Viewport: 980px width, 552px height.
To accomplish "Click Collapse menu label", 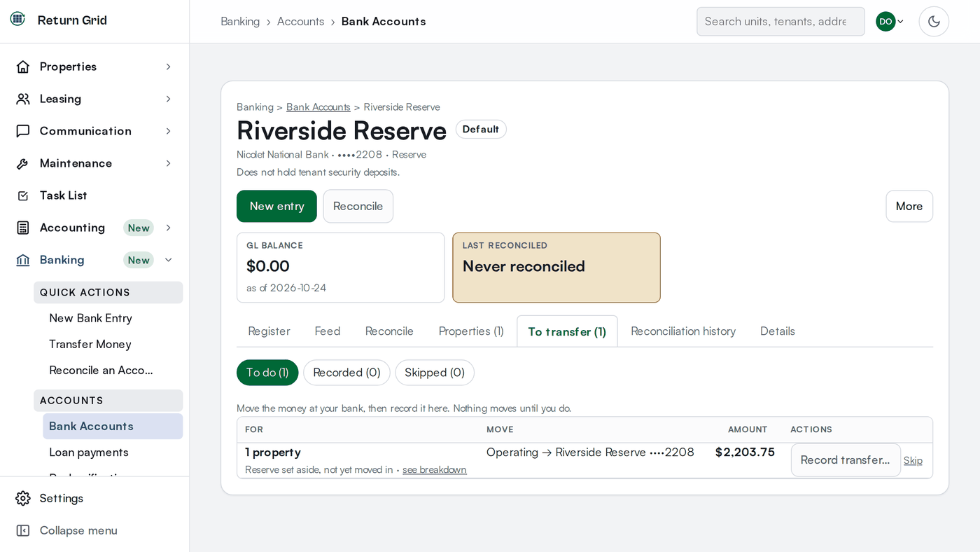I will (x=78, y=530).
